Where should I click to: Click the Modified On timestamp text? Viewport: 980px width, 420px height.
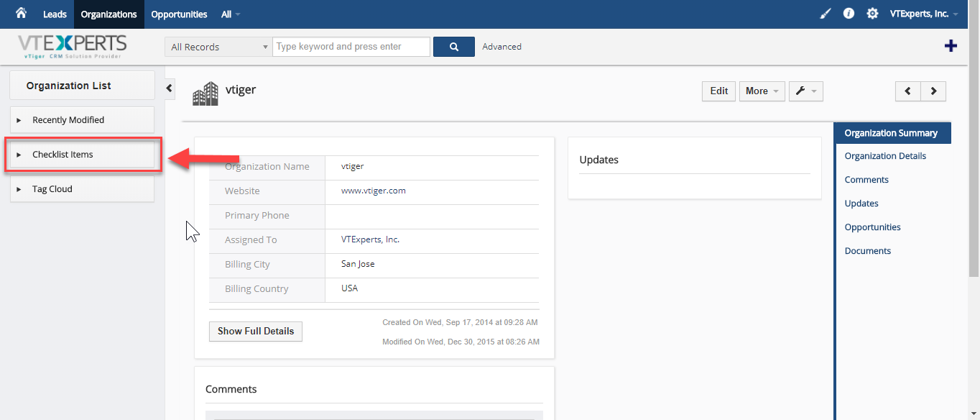(x=461, y=342)
